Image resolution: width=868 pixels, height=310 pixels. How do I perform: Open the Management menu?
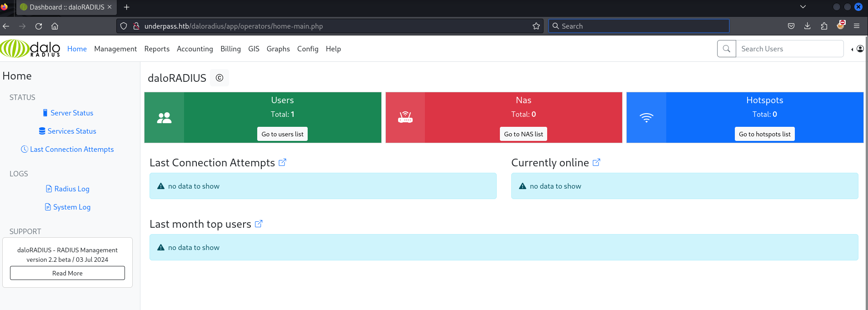pyautogui.click(x=115, y=49)
